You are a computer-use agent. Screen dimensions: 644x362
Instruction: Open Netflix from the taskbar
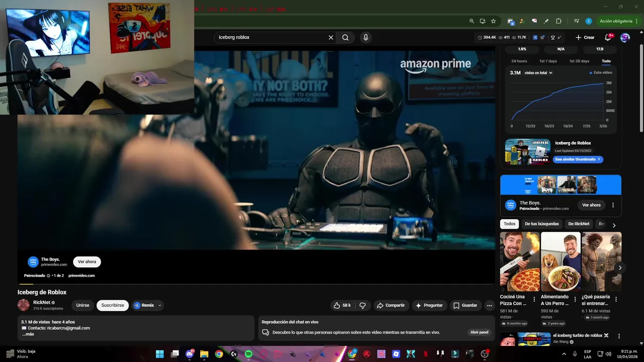click(426, 354)
